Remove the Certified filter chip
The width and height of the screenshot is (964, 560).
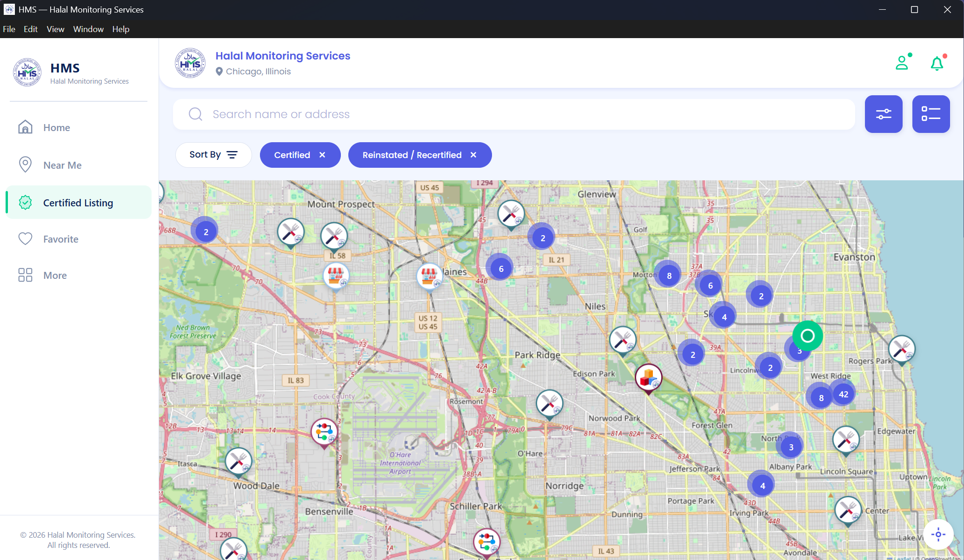point(322,155)
